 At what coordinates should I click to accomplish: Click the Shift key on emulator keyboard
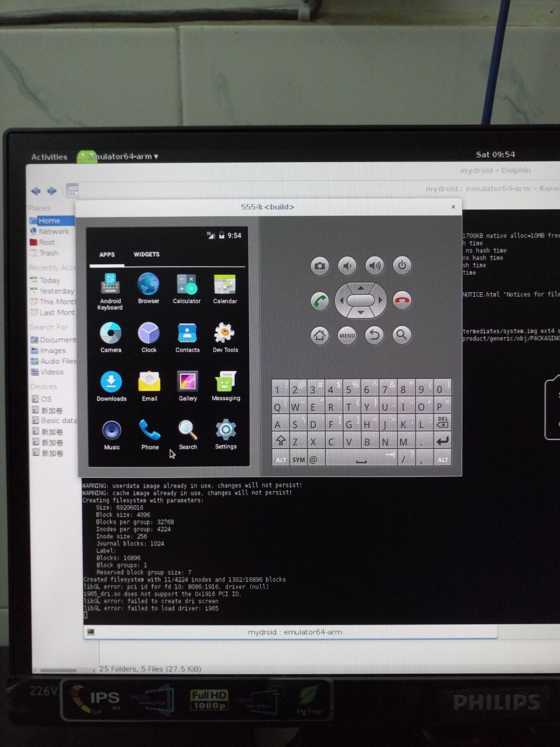pos(280,441)
